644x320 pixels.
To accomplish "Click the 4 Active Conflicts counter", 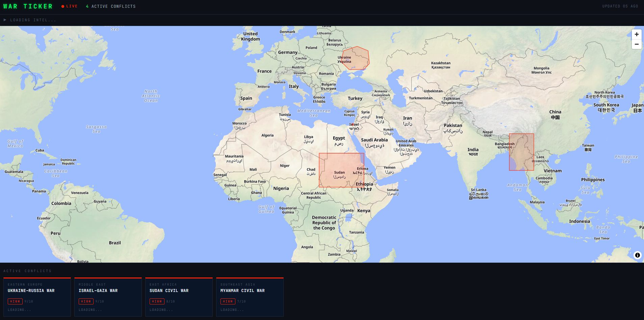I will click(x=111, y=6).
